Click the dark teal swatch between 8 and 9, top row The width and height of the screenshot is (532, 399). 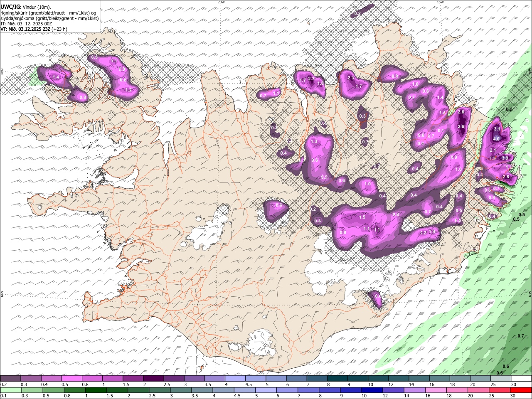[337, 379]
